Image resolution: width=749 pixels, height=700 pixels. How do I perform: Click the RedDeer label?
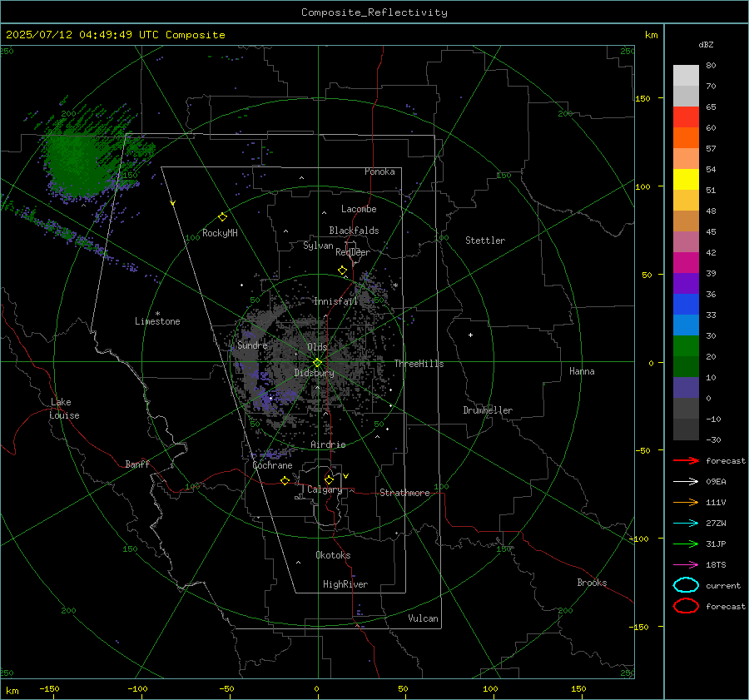coord(353,252)
